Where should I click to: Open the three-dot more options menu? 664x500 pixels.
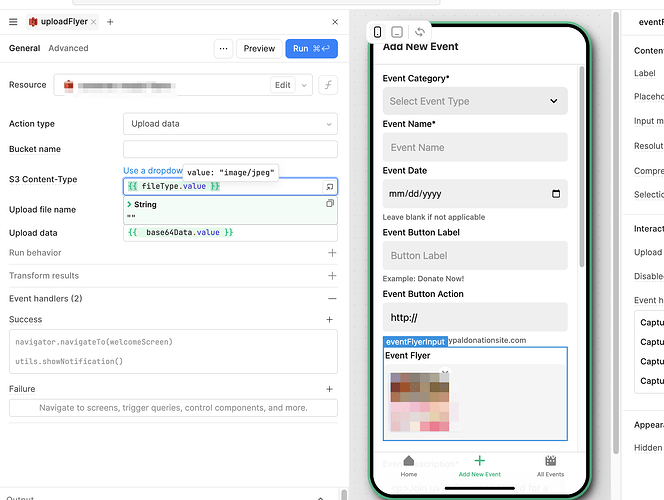point(223,49)
